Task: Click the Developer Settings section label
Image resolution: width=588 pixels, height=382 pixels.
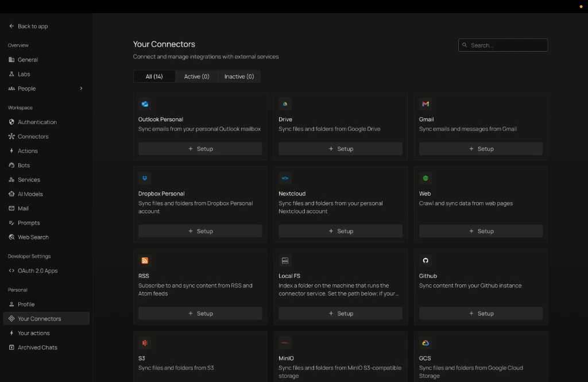Action: coord(29,256)
